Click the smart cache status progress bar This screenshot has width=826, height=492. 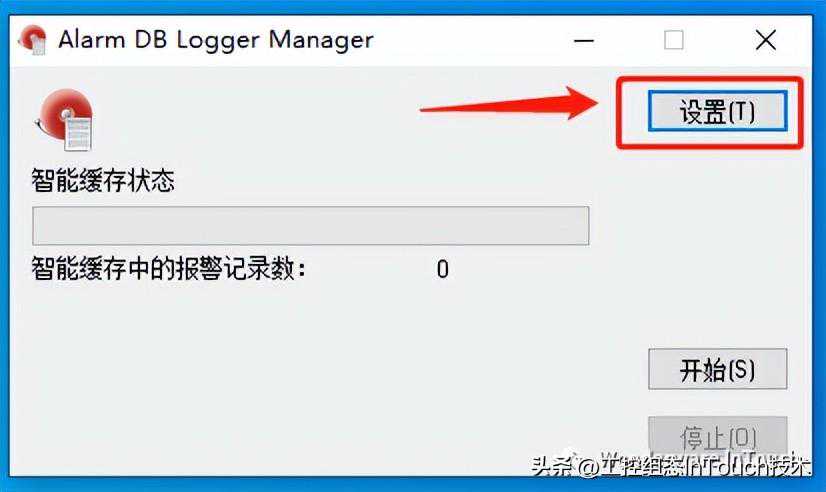[x=311, y=226]
